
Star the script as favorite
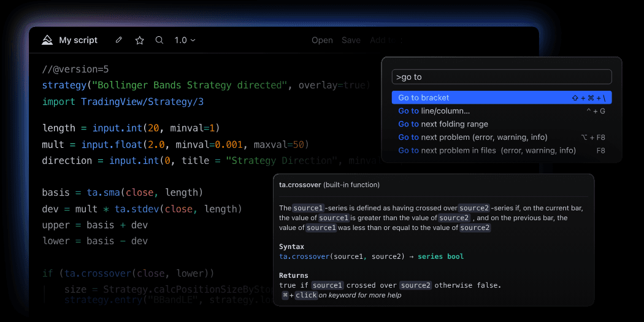pyautogui.click(x=140, y=40)
